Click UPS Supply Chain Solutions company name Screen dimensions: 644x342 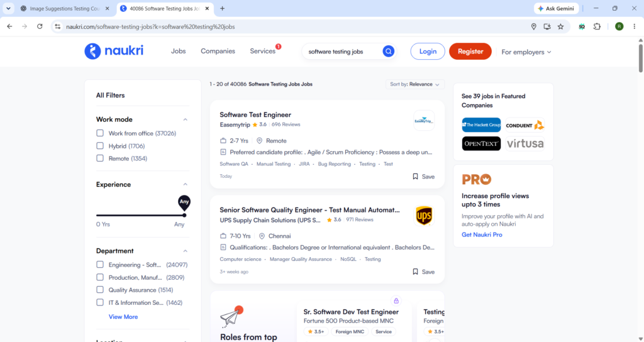[x=270, y=220]
